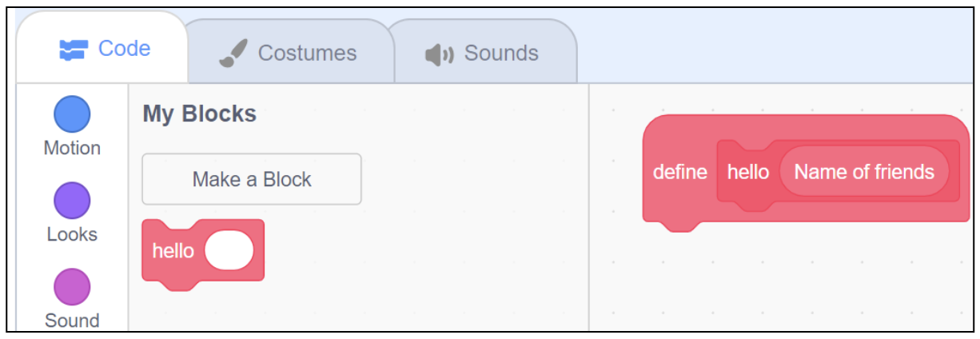Select the Name of friends parameter
This screenshot has height=339, width=980.
863,172
